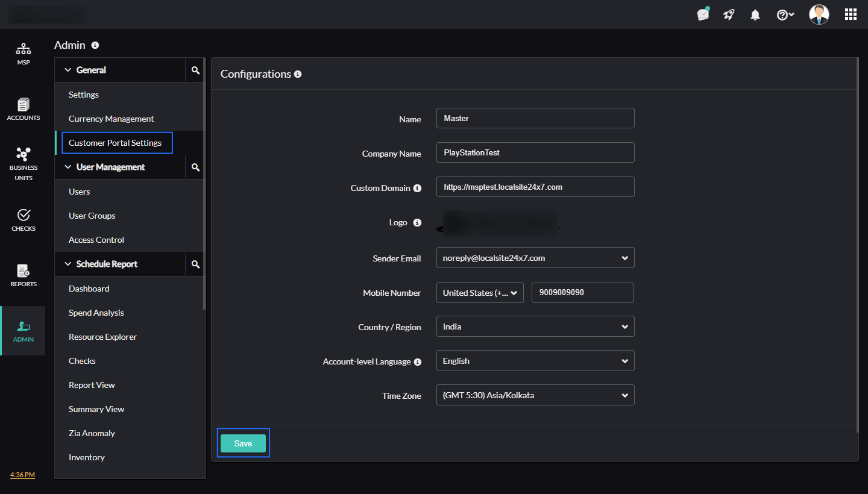868x494 pixels.
Task: Open Spend Analysis under Schedule Report
Action: (x=96, y=312)
